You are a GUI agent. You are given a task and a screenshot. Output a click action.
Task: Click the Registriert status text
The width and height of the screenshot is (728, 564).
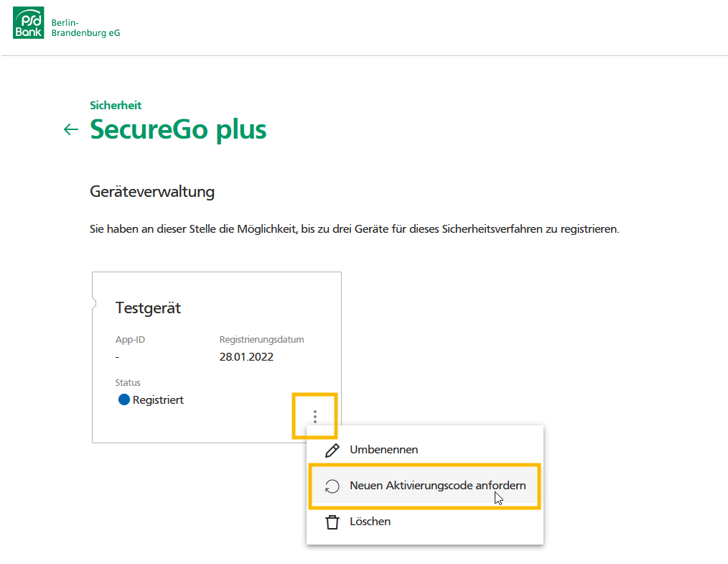(158, 400)
